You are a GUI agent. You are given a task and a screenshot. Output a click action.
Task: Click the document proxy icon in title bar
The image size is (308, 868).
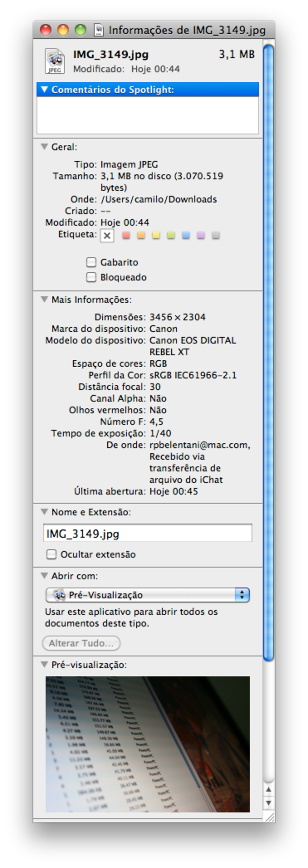coord(98,30)
